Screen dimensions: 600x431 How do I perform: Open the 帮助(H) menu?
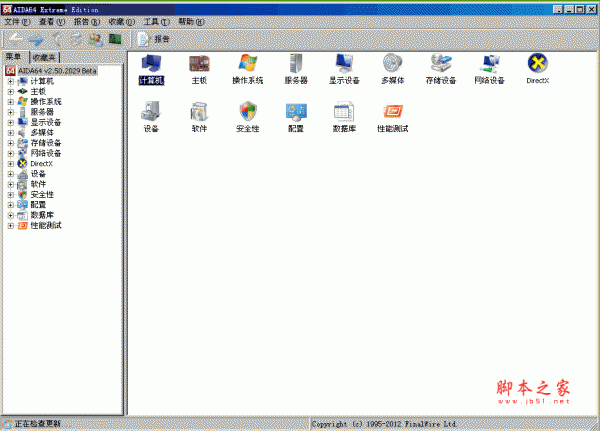(191, 22)
